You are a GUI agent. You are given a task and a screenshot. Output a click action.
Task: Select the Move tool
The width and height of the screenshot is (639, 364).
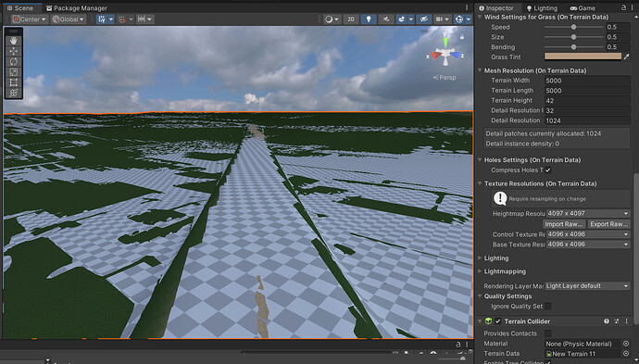click(x=14, y=51)
